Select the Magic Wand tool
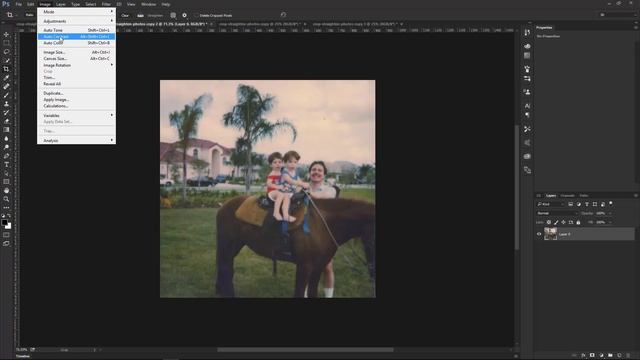Screen dimensions: 640x360 (6, 60)
